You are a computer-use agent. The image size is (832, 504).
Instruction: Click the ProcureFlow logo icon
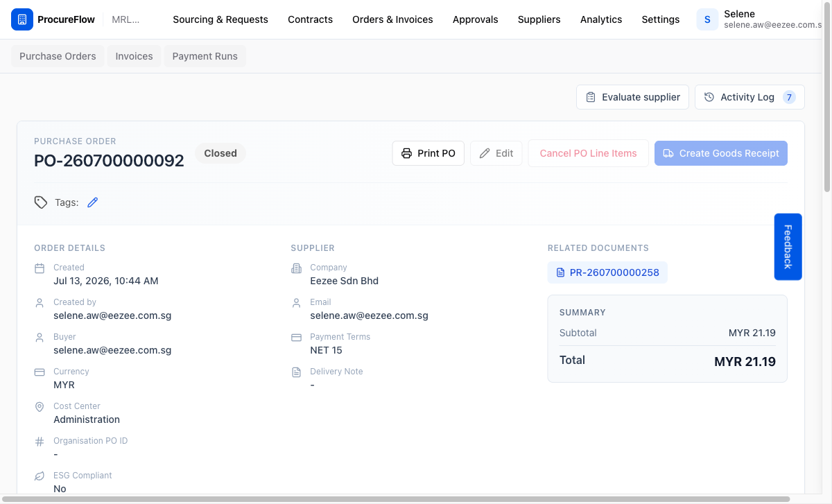pyautogui.click(x=22, y=19)
